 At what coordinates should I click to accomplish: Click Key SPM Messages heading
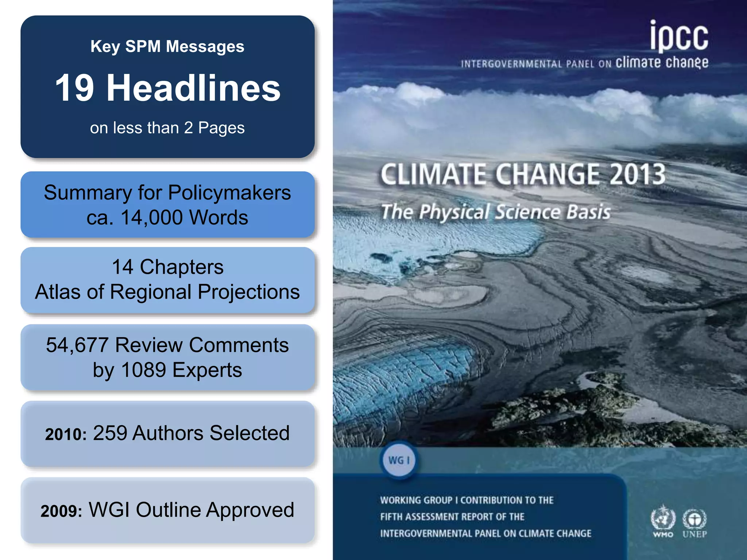(x=167, y=47)
